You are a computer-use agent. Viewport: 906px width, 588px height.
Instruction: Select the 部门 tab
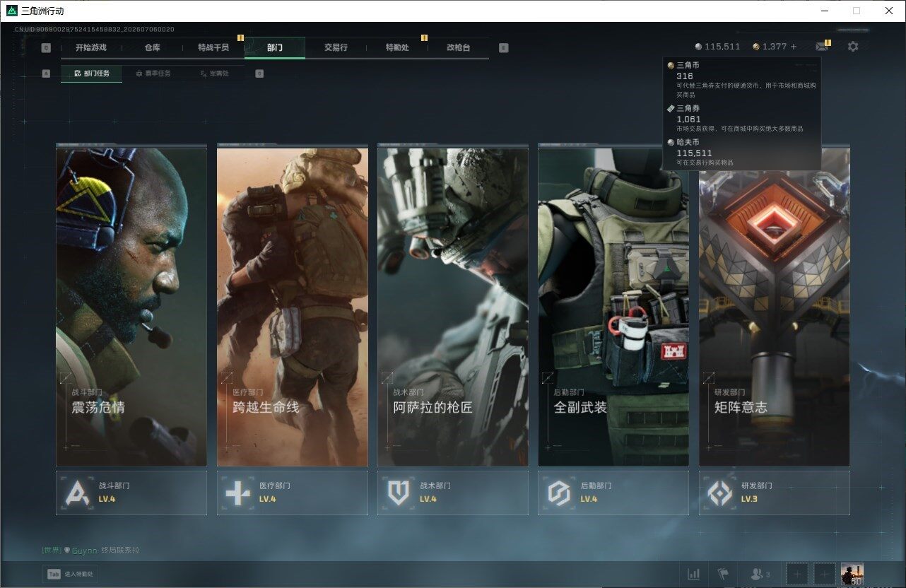[x=275, y=48]
